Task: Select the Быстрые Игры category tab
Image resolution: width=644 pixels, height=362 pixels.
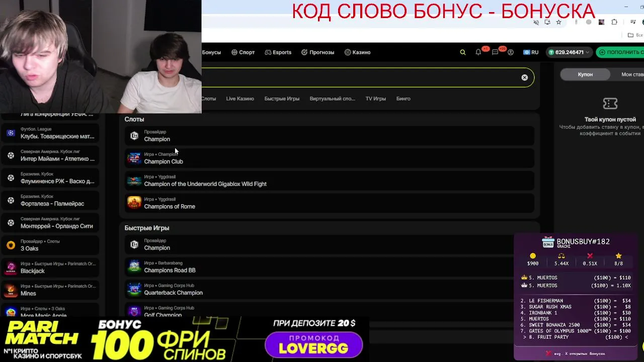Action: pos(282,99)
